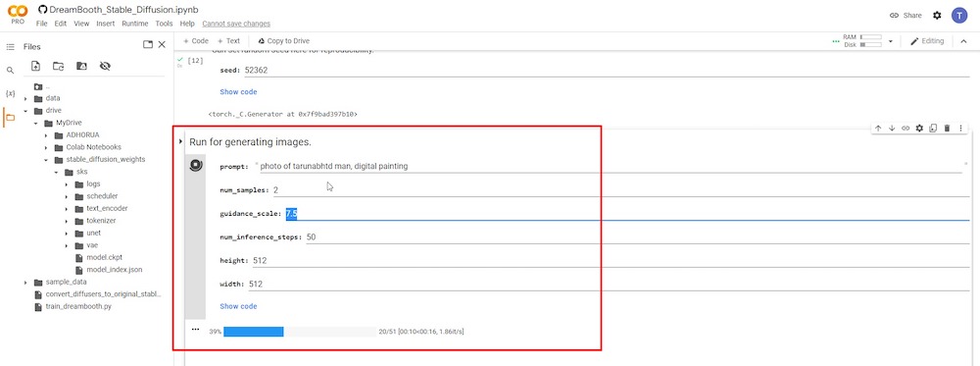The width and height of the screenshot is (980, 366).
Task: Open the Variables {x} panel icon
Action: pos(10,94)
